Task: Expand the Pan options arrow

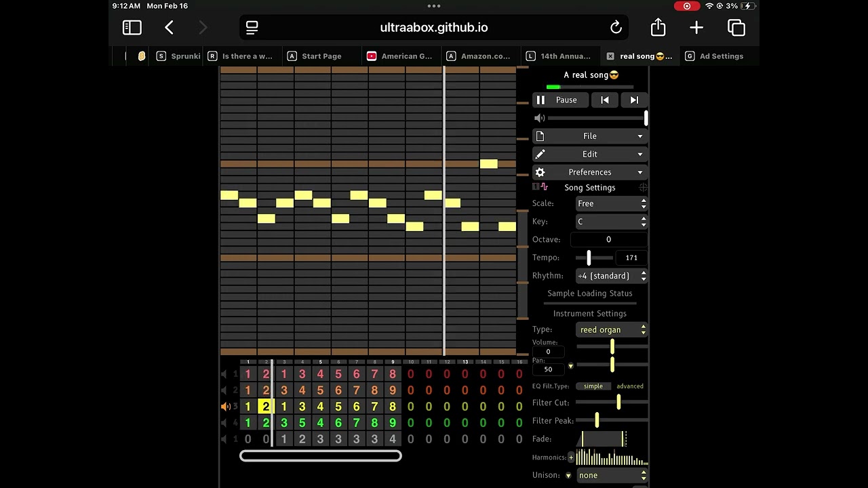Action: (570, 366)
